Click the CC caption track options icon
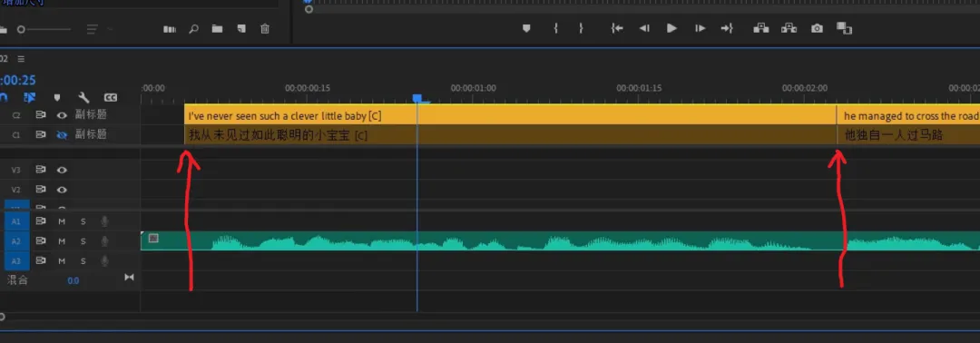The height and width of the screenshot is (343, 980). point(110,97)
